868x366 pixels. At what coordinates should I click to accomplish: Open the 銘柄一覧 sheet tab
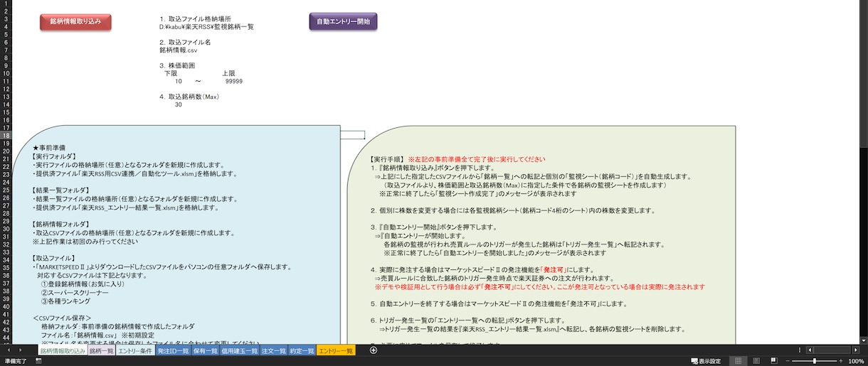point(101,351)
